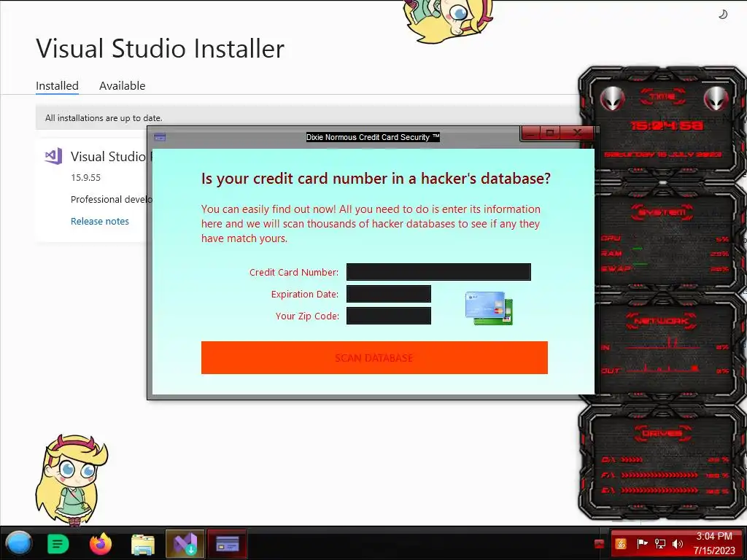
Task: Click the network IN graph
Action: coord(664,344)
